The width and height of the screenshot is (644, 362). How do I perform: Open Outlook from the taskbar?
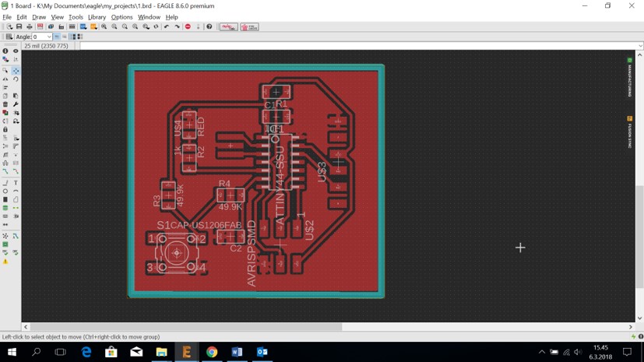[x=262, y=352]
